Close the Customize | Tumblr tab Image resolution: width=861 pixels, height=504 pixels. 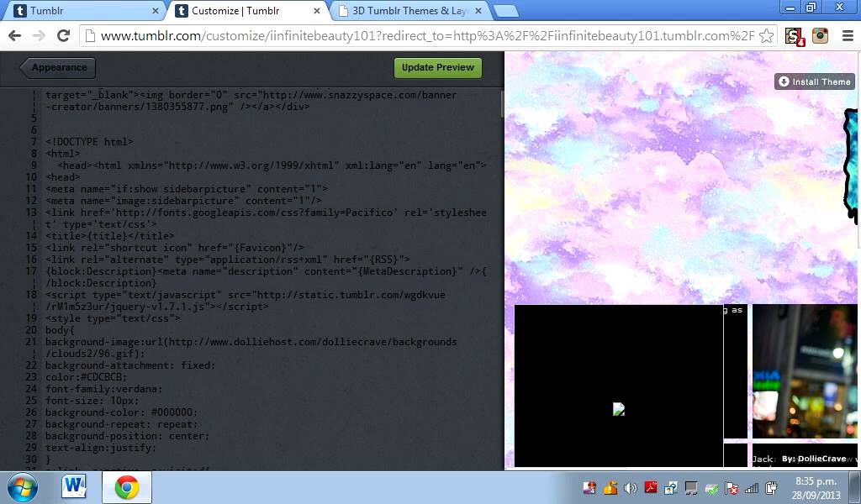[x=317, y=11]
